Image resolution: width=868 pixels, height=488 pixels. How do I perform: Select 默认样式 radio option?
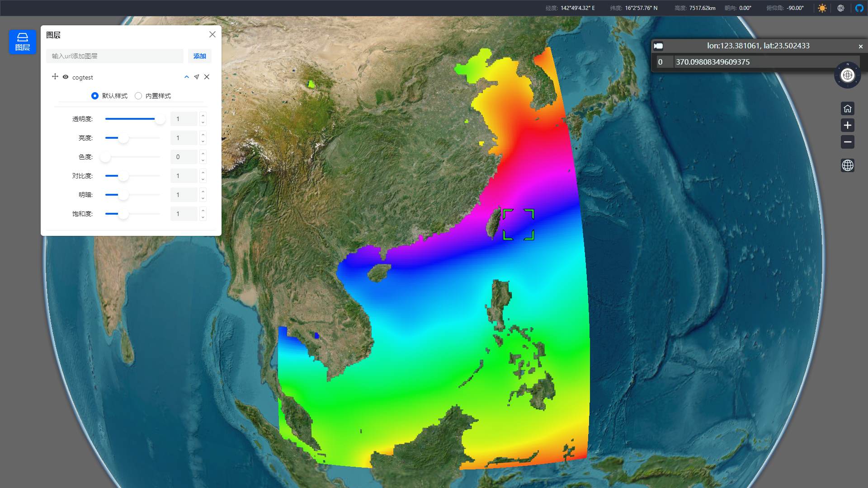[95, 96]
